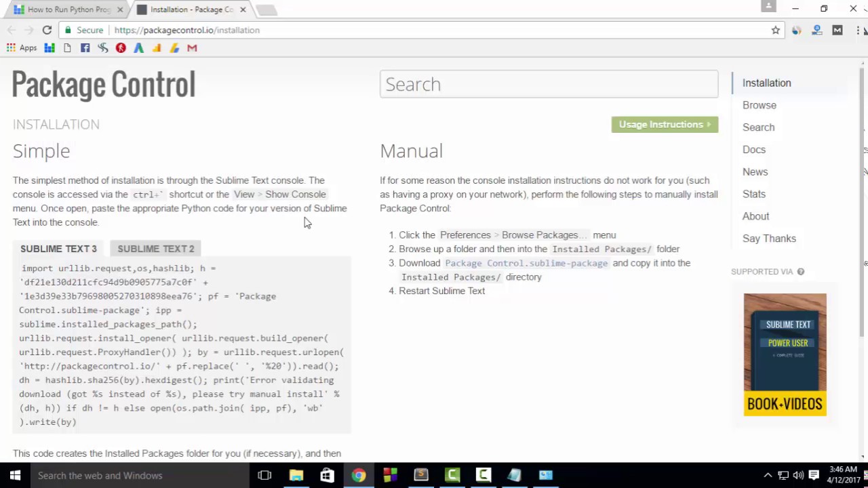
Task: Open the Apps grid bookmark
Action: 22,48
